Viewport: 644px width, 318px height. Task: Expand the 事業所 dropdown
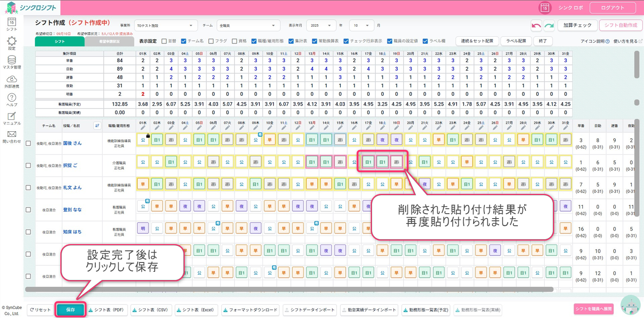(166, 26)
